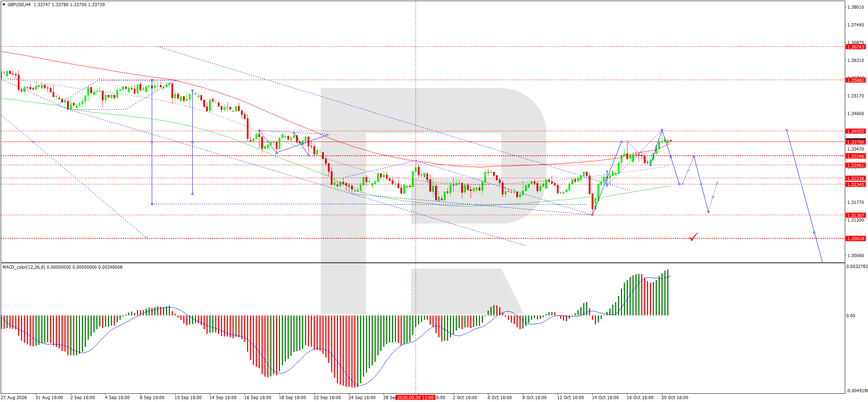Click the 1.37440 price scale value
868x402 pixels.
click(855, 25)
